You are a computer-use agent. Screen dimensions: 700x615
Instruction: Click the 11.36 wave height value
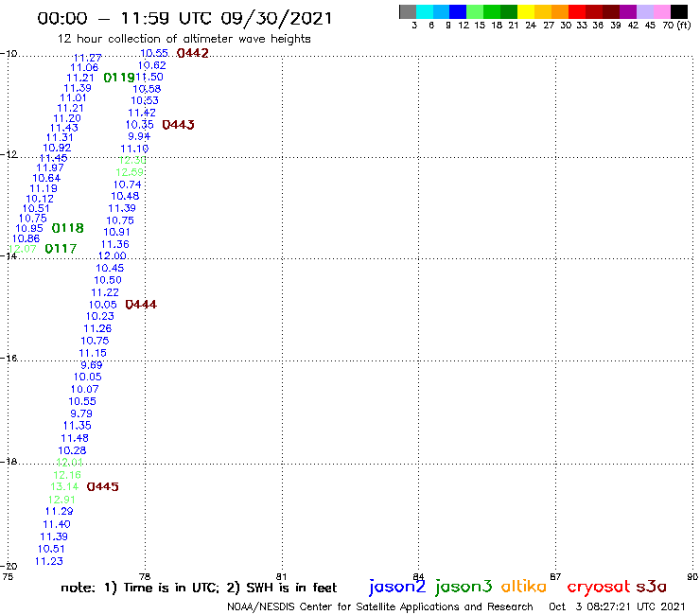[x=115, y=244]
